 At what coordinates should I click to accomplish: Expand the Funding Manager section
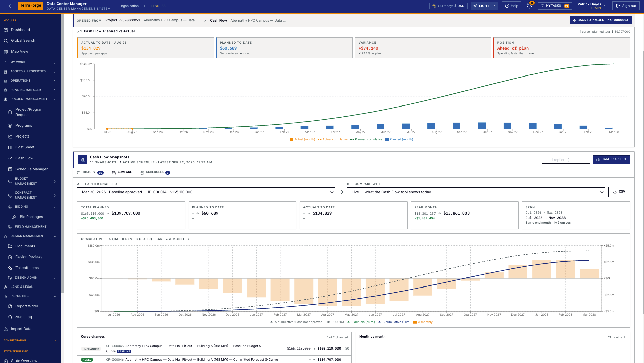pos(30,90)
